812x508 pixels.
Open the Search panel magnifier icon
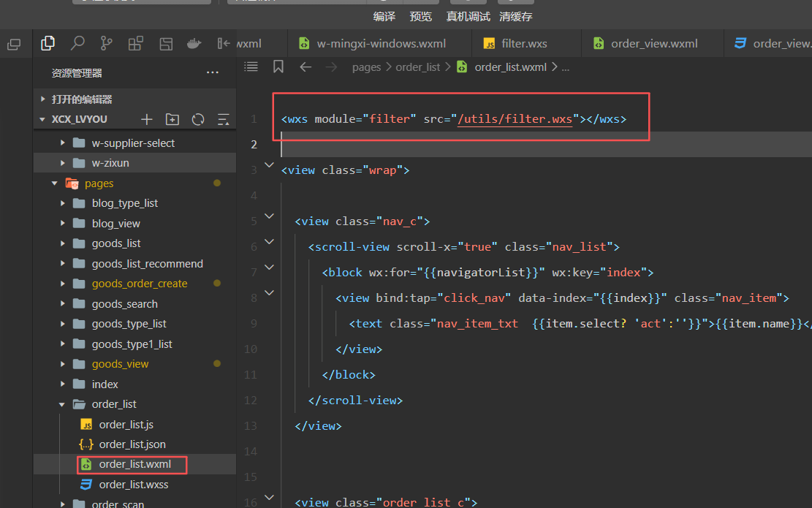pyautogui.click(x=77, y=44)
